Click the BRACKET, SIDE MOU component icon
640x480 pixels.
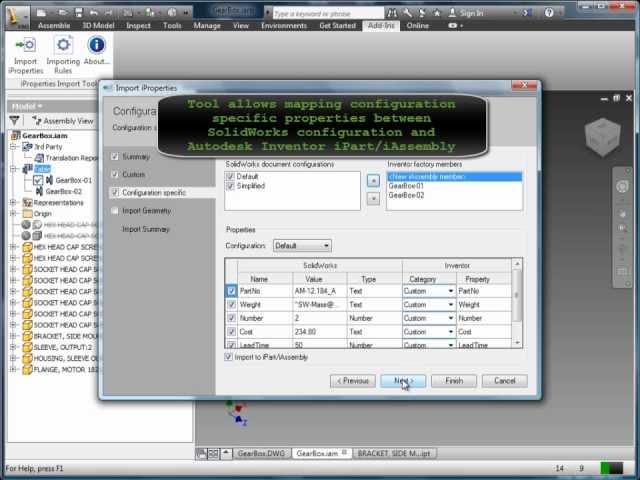[x=27, y=336]
